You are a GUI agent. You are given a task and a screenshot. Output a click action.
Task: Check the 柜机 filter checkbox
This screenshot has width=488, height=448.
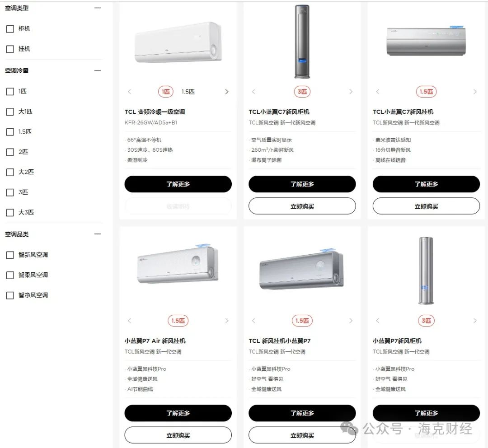click(10, 29)
